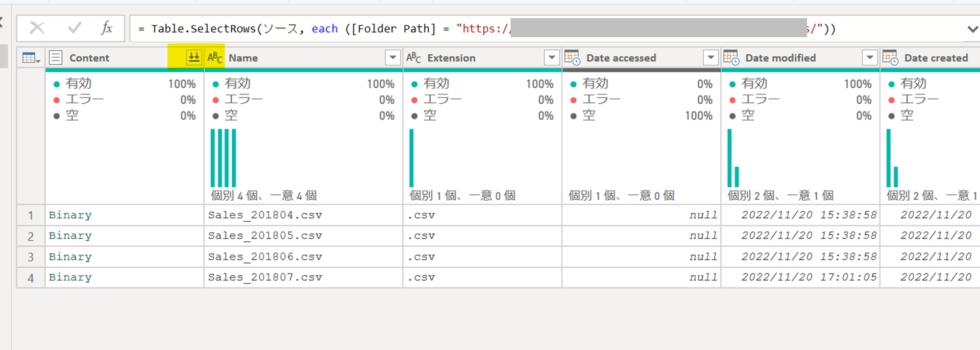This screenshot has width=980, height=350.
Task: Open the Extension column filter dropdown
Action: tap(552, 58)
